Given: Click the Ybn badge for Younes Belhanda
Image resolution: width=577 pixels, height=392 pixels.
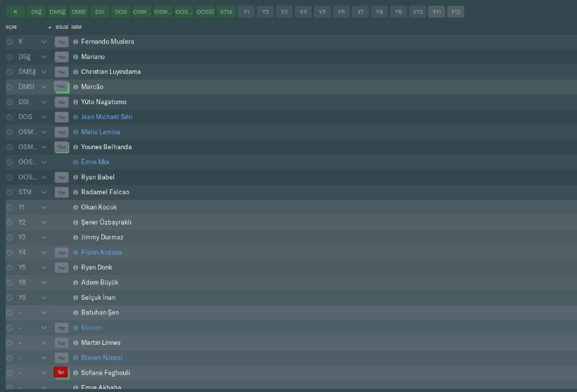Looking at the screenshot, I should [61, 147].
